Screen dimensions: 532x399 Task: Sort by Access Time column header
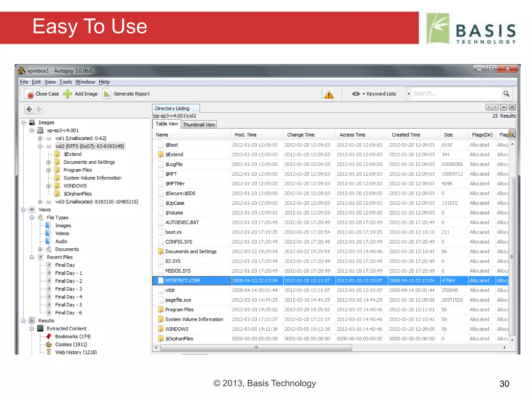coord(361,135)
